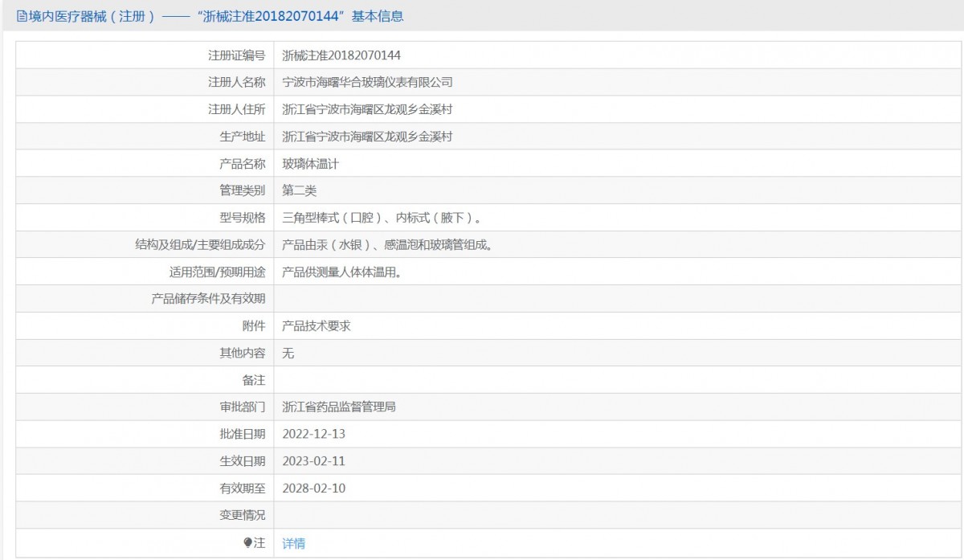
Task: Click the bulb icon beside 注
Action: [248, 543]
